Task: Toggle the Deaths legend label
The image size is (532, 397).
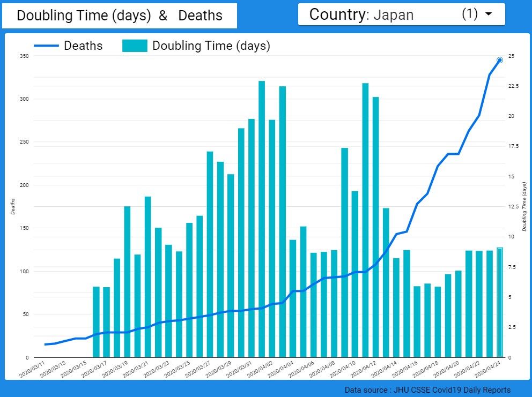Action: coord(83,46)
